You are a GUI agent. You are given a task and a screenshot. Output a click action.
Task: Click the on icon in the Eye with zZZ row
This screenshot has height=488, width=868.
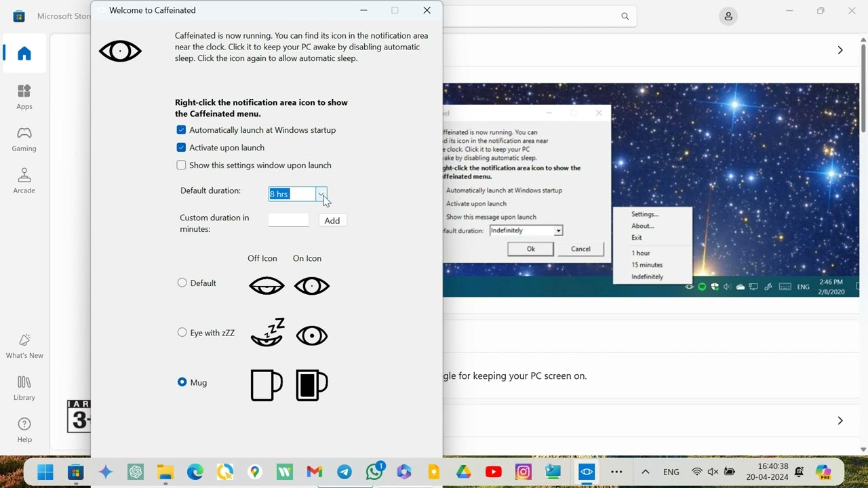[x=312, y=336]
